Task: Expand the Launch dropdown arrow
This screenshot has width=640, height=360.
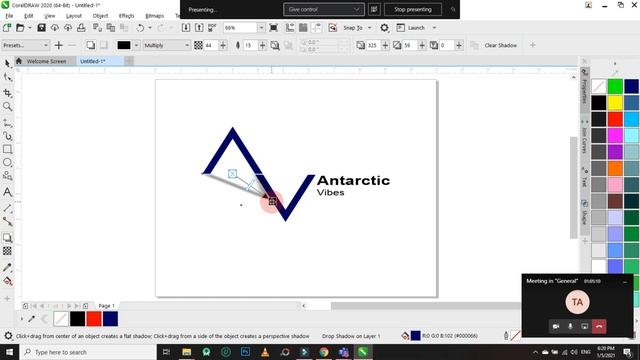Action: coord(434,28)
